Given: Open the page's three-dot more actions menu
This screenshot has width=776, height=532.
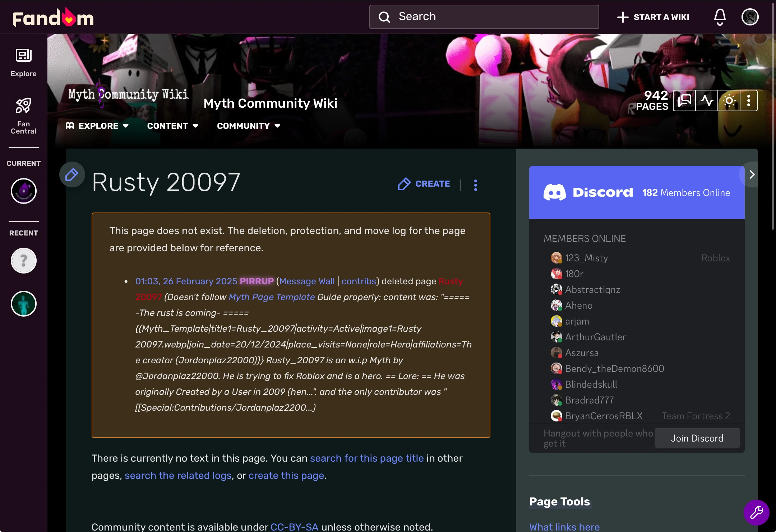Looking at the screenshot, I should tap(476, 185).
